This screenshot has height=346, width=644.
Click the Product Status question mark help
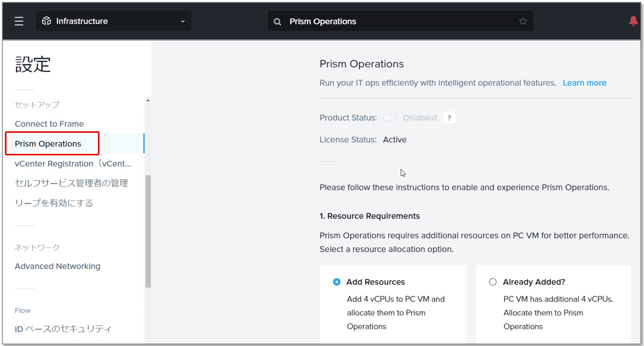tap(449, 118)
